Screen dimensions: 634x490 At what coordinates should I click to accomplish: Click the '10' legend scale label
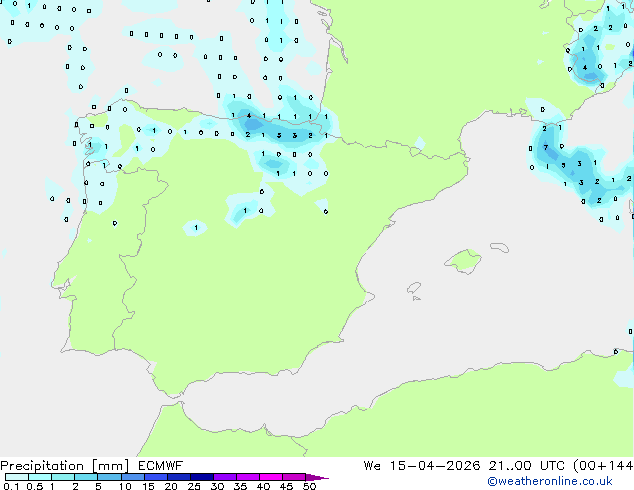(x=125, y=486)
